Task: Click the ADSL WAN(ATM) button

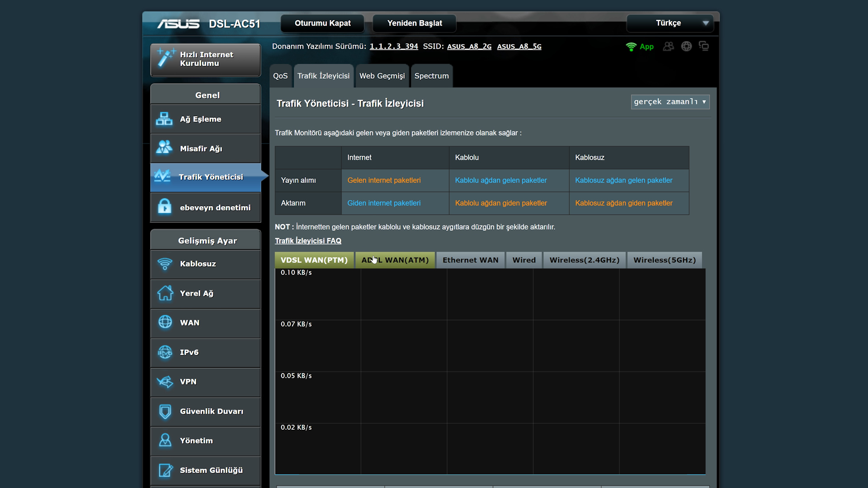Action: (x=395, y=260)
